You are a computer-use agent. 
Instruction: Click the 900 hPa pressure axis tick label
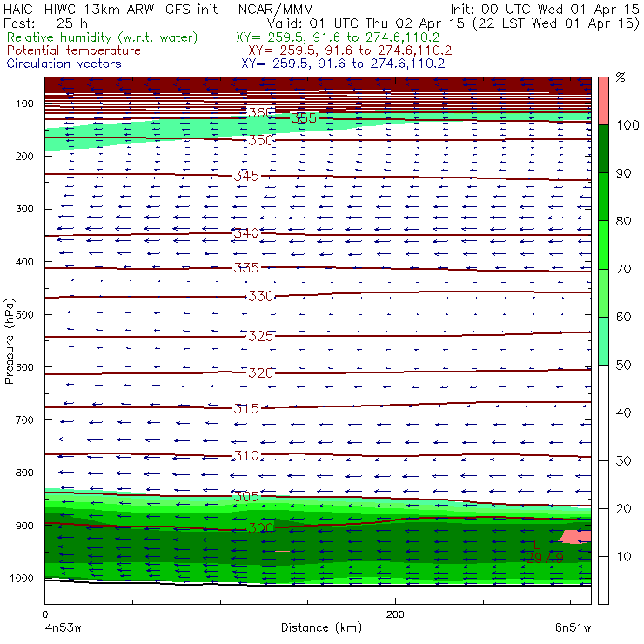24,526
